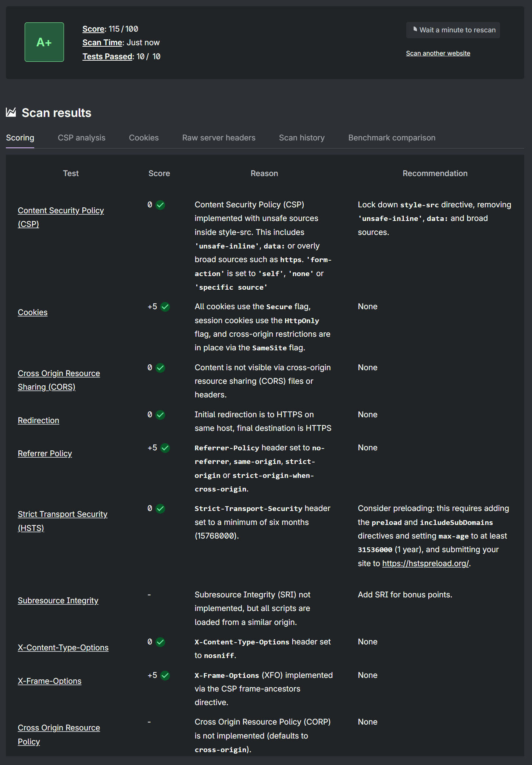Click the X-Content-Type-Options green checkmark
The width and height of the screenshot is (532, 765).
click(160, 642)
